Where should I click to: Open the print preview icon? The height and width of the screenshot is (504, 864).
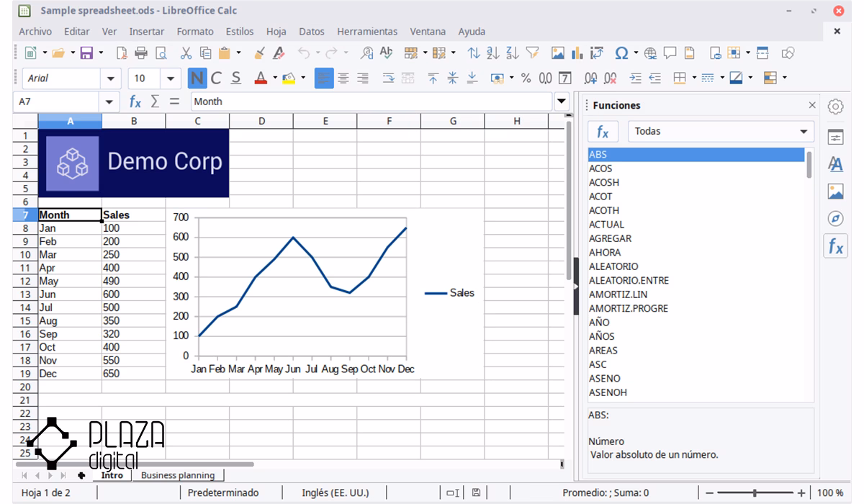pyautogui.click(x=161, y=53)
